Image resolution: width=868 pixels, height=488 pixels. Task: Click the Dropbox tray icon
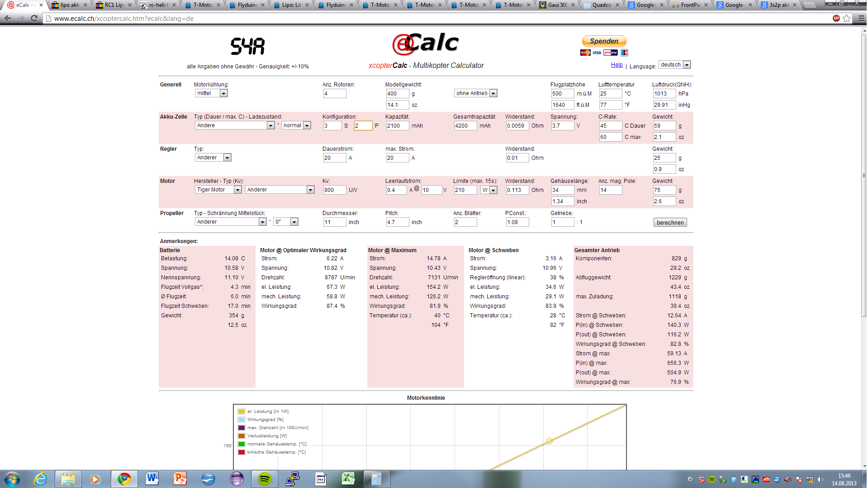pyautogui.click(x=734, y=479)
